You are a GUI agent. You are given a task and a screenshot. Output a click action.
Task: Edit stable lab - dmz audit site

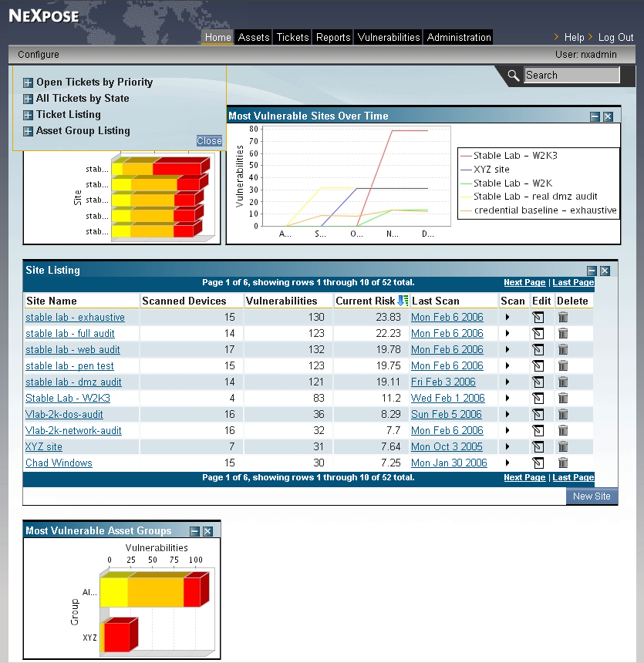pos(538,382)
